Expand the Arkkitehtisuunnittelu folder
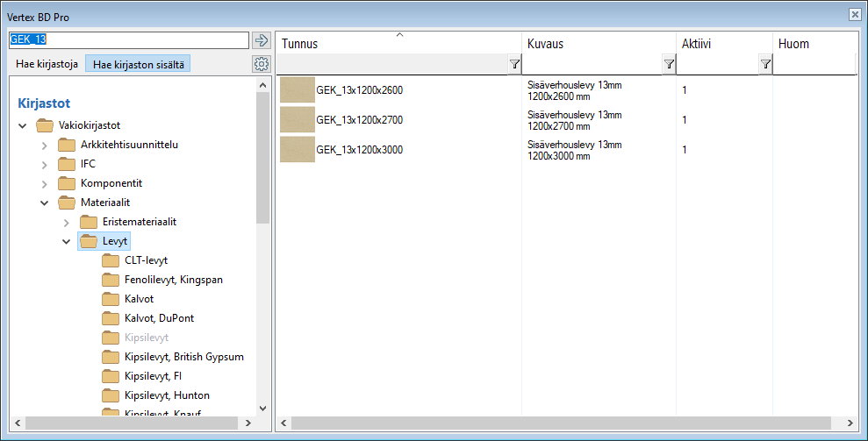The height and width of the screenshot is (441, 868). 44,145
